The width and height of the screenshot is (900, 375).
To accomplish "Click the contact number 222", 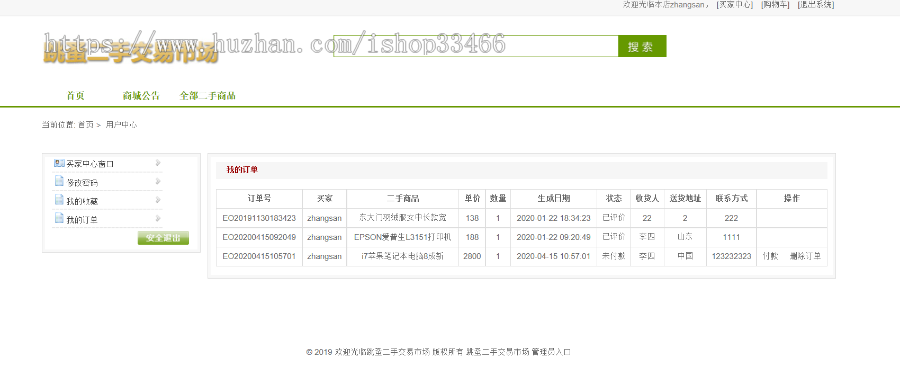I will point(731,218).
